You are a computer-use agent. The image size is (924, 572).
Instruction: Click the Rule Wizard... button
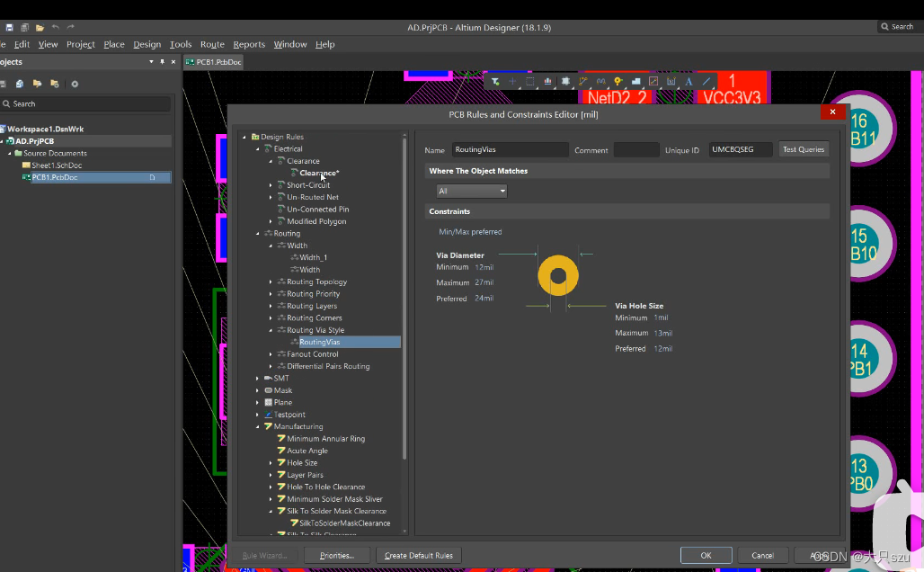click(x=264, y=556)
